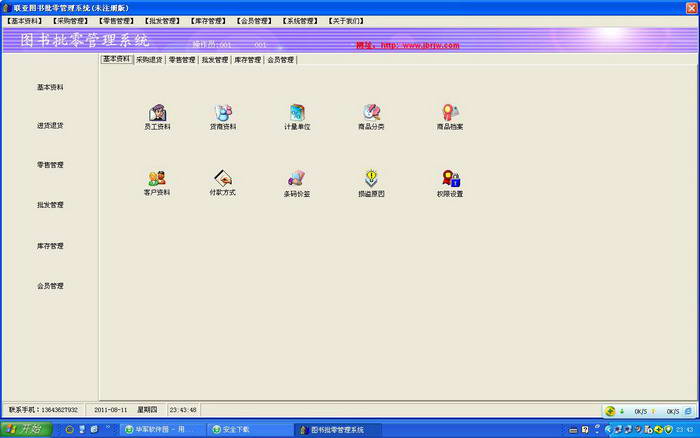
Task: Switch to the 会员管理 tab
Action: 280,60
